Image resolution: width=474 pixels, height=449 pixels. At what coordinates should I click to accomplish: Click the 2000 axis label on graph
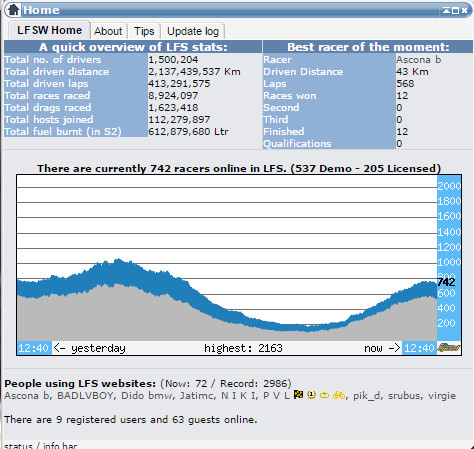pyautogui.click(x=449, y=186)
